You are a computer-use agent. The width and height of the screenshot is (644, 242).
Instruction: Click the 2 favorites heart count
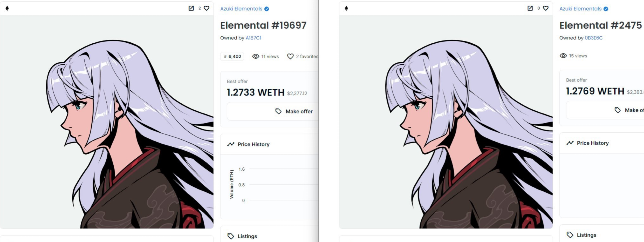click(x=303, y=56)
